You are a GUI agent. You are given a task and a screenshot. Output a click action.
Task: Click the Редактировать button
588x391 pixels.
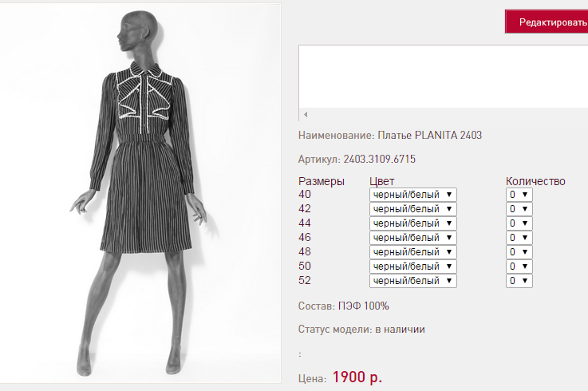(547, 22)
